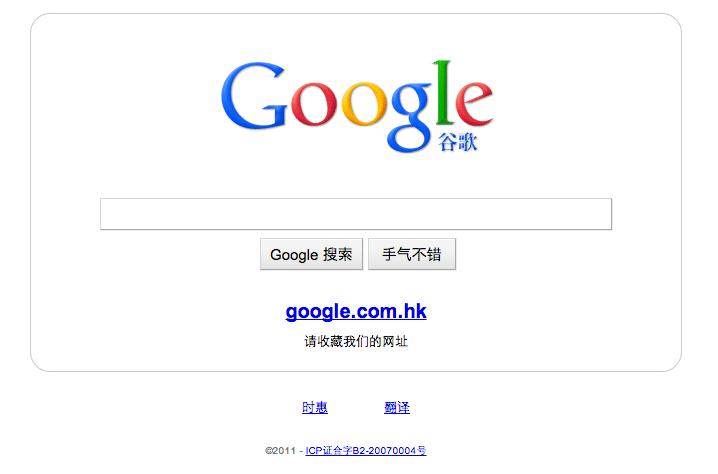Open the google.com.hk link
718x474 pixels.
click(x=356, y=312)
